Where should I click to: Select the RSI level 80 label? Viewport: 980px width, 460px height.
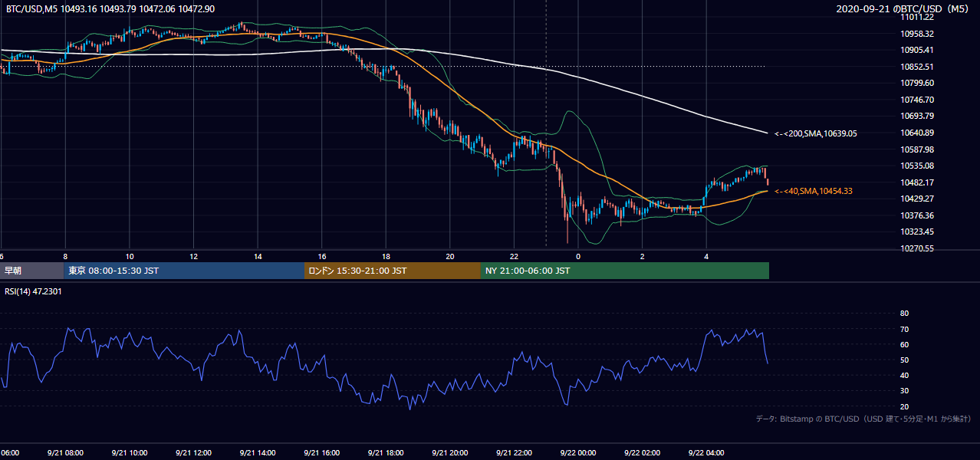904,314
